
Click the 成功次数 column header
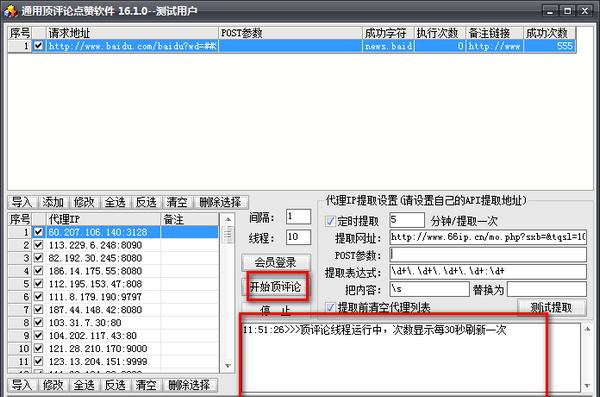[550, 33]
